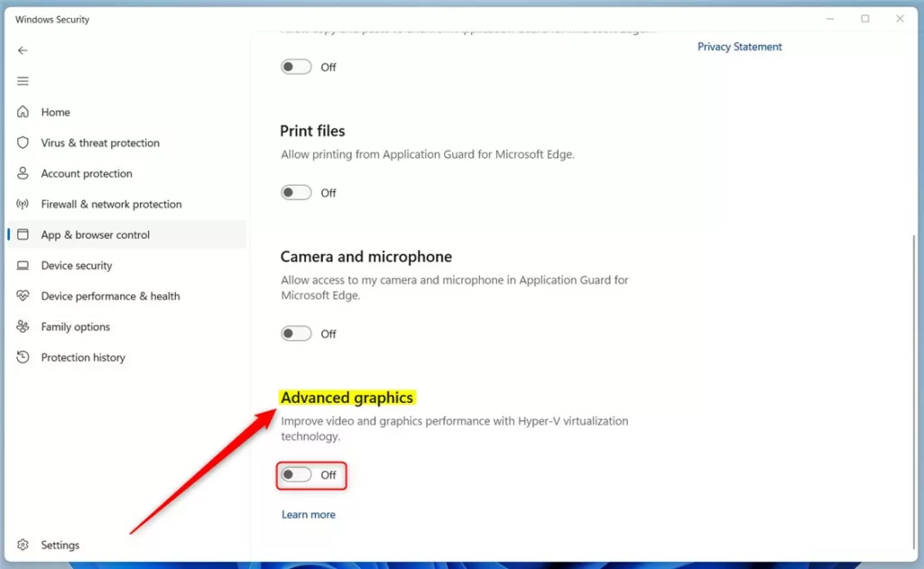Click the Account protection person icon

(x=23, y=173)
